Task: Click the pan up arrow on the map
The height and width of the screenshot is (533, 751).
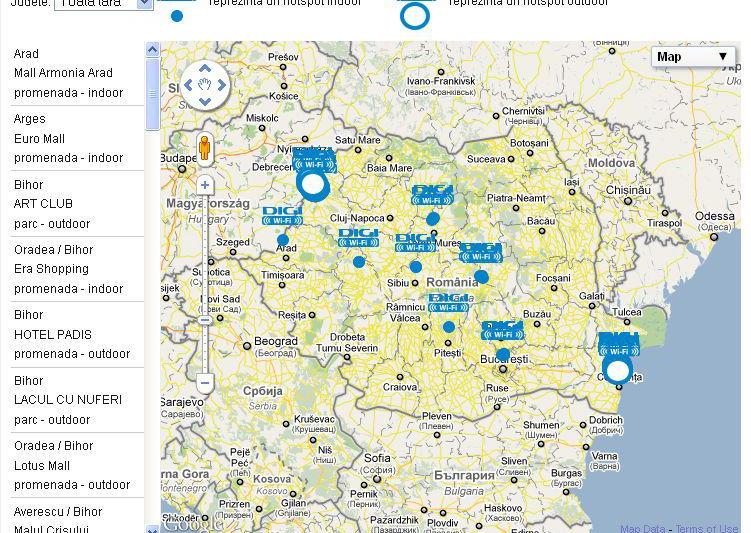Action: (x=205, y=70)
